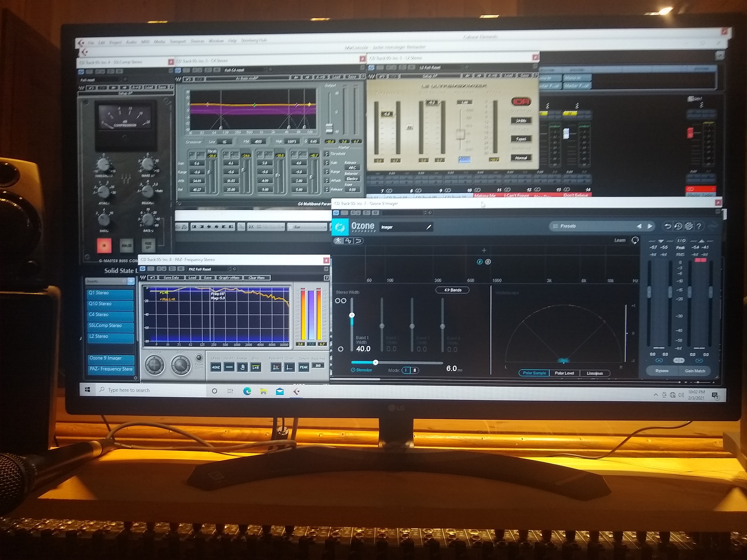Screen dimensions: 747x560
Task: Click the pencil rename icon beside Imager
Action: click(x=429, y=227)
